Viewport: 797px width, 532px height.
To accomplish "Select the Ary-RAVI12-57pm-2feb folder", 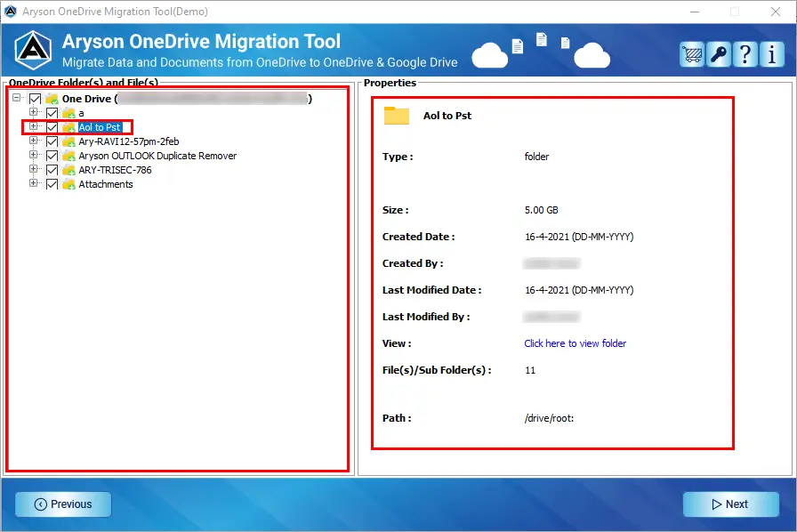I will [x=129, y=141].
